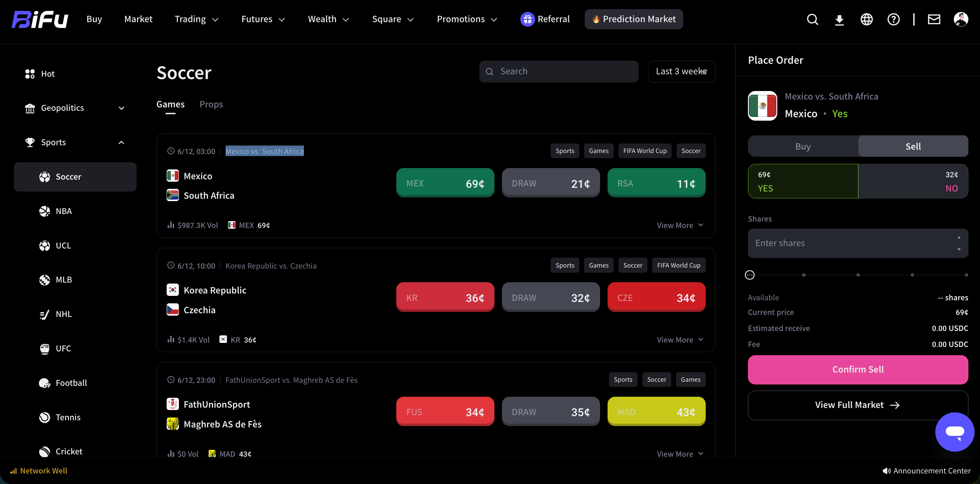Expand View More for Korea Republic vs. Czechia
Image resolution: width=980 pixels, height=484 pixels.
(x=680, y=340)
